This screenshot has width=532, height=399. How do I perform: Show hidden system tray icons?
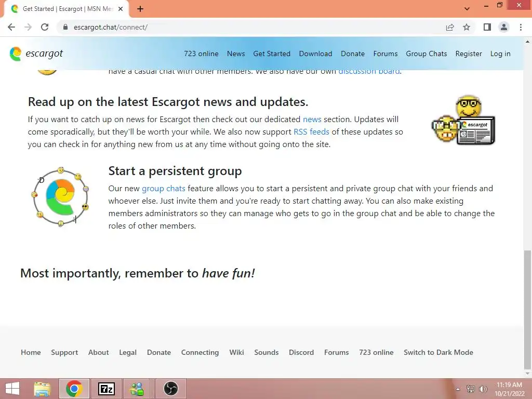coord(458,389)
